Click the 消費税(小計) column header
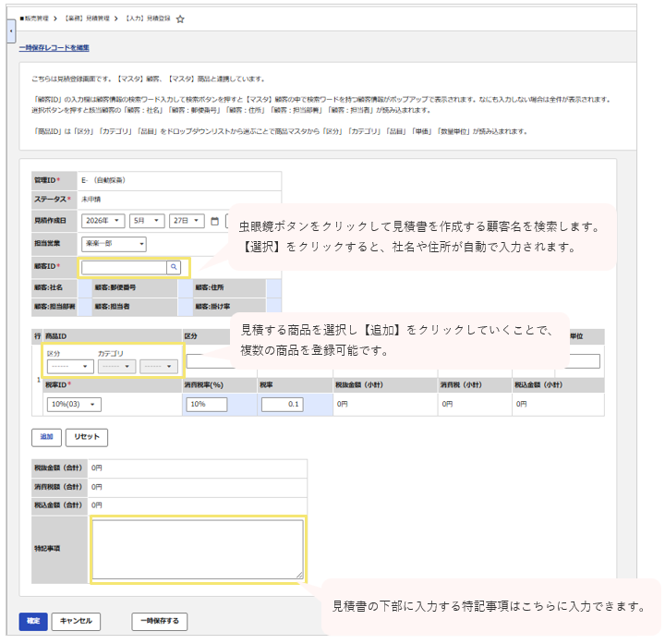The image size is (665, 644). point(475,385)
